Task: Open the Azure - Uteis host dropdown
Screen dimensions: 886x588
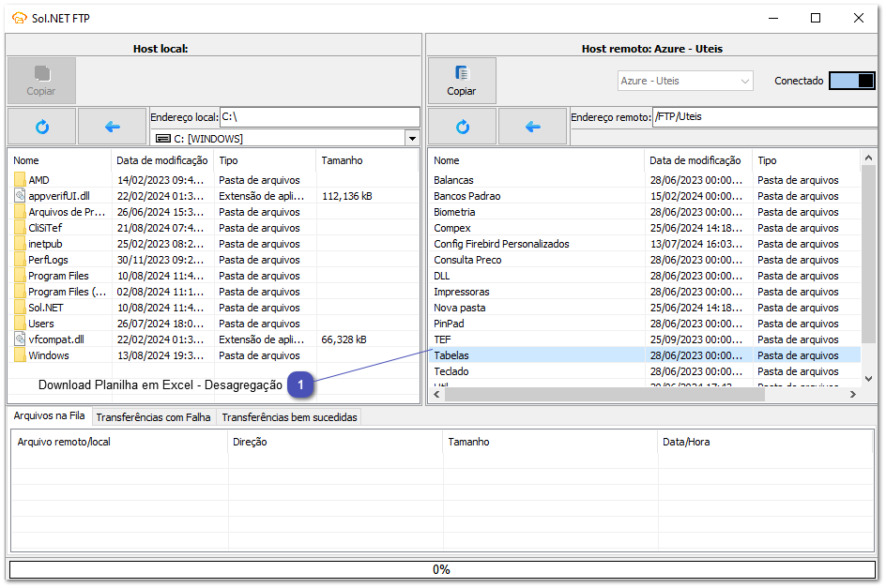Action: coord(685,82)
